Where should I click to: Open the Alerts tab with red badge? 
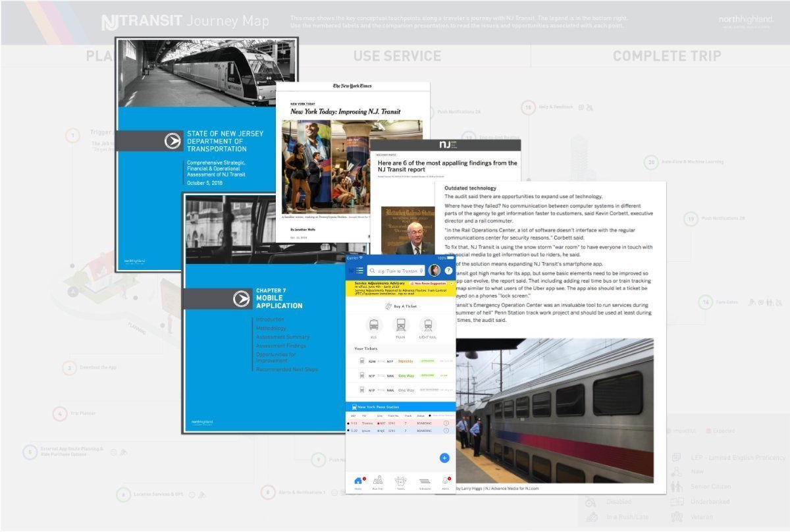pos(446,482)
